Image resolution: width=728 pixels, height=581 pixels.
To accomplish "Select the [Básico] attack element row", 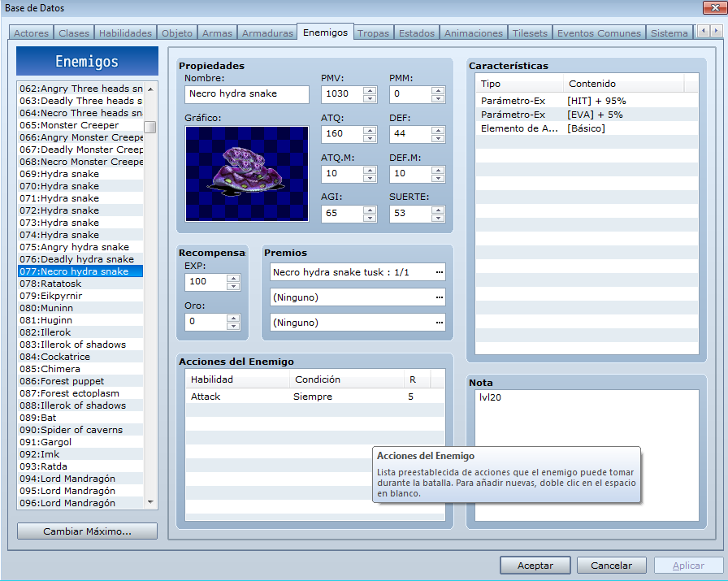I will pos(587,128).
